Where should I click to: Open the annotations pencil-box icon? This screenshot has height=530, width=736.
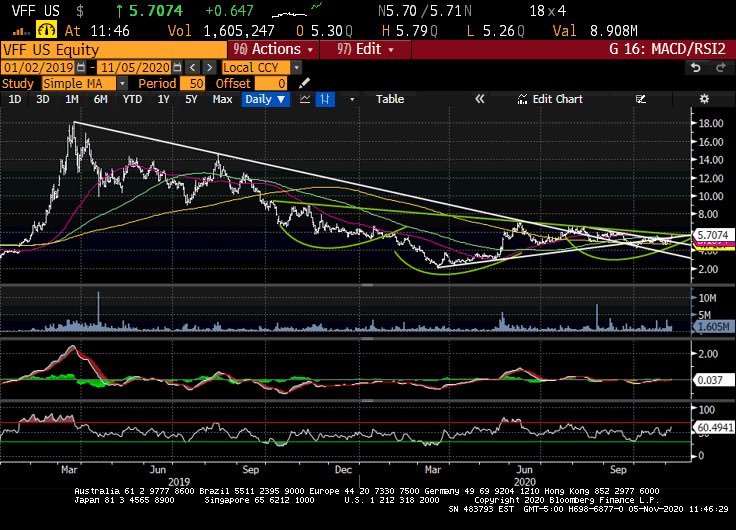(641, 99)
